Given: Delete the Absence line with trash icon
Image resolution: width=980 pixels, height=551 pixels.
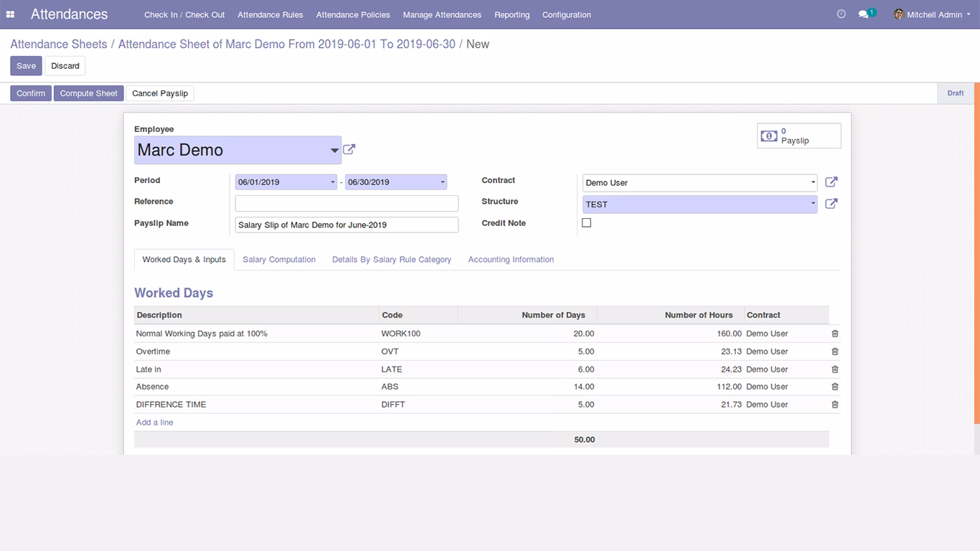Looking at the screenshot, I should coord(835,387).
